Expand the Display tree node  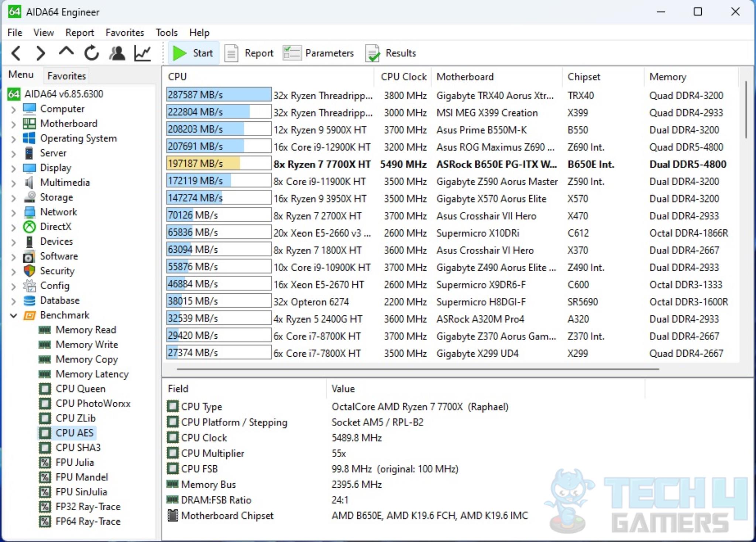(x=13, y=169)
